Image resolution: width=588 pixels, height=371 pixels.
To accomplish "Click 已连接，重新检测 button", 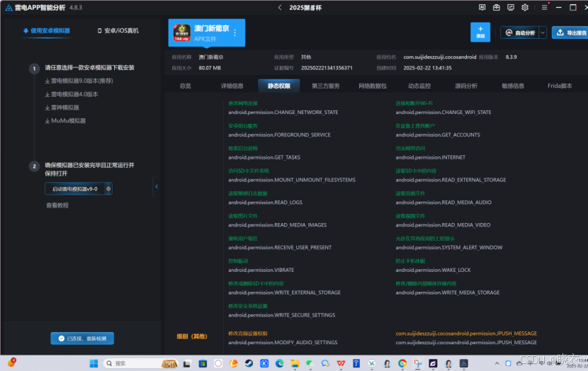I will [82, 338].
